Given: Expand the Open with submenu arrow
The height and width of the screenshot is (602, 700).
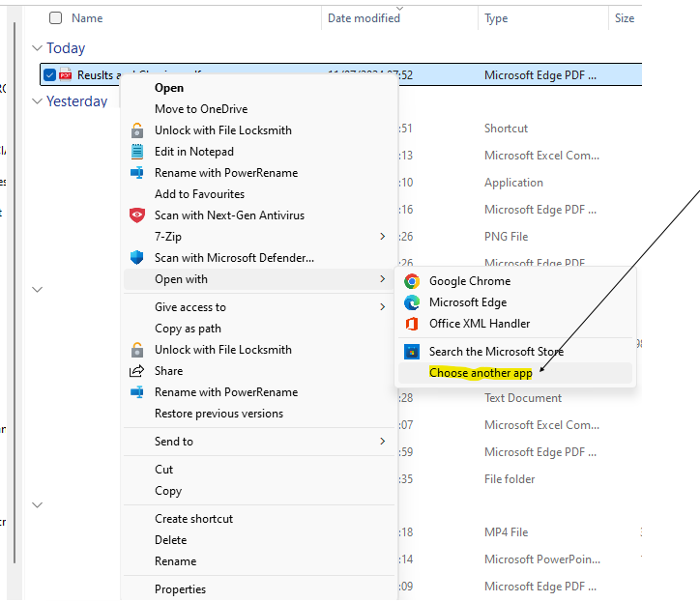Looking at the screenshot, I should click(x=383, y=279).
